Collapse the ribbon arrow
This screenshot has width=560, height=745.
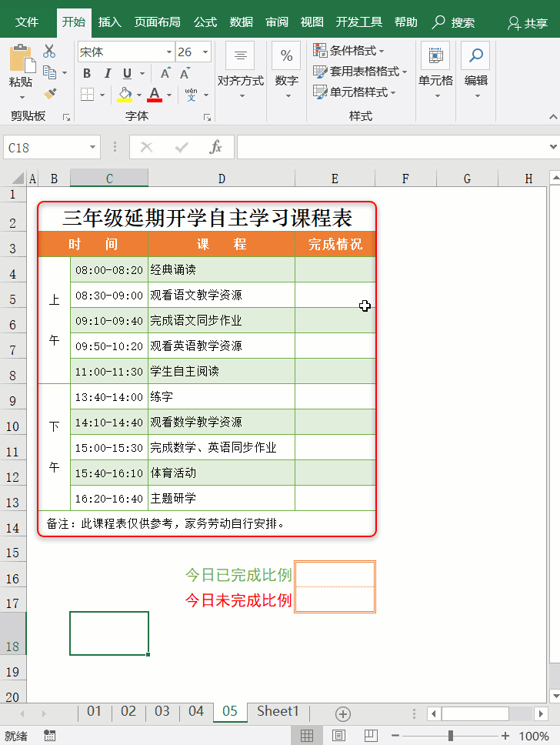tap(553, 116)
